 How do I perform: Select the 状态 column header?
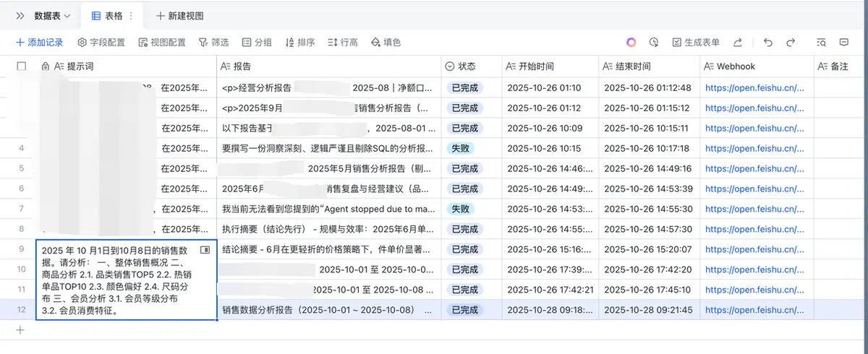pyautogui.click(x=472, y=66)
